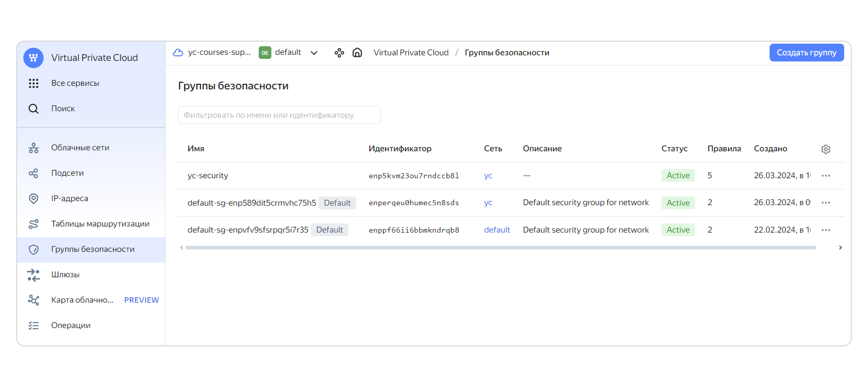Select Поиск in sidebar

tap(63, 109)
